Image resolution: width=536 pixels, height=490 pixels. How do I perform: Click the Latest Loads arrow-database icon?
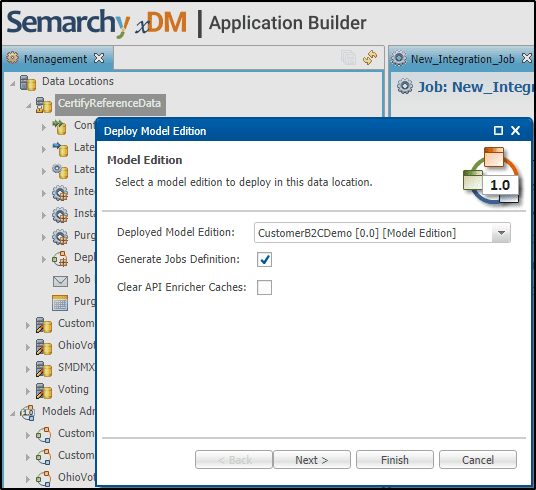click(x=60, y=149)
